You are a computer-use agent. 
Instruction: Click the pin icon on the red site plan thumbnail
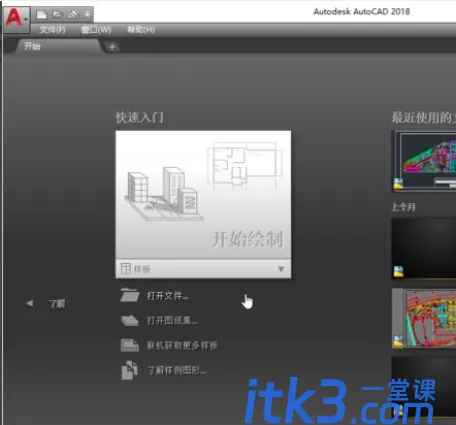[x=399, y=341]
